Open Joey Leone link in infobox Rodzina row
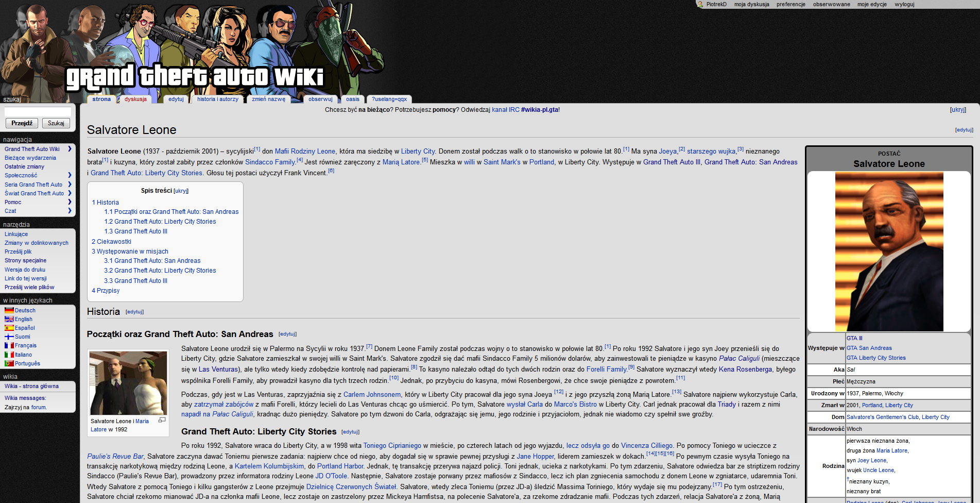This screenshot has height=503, width=980. coord(872,460)
